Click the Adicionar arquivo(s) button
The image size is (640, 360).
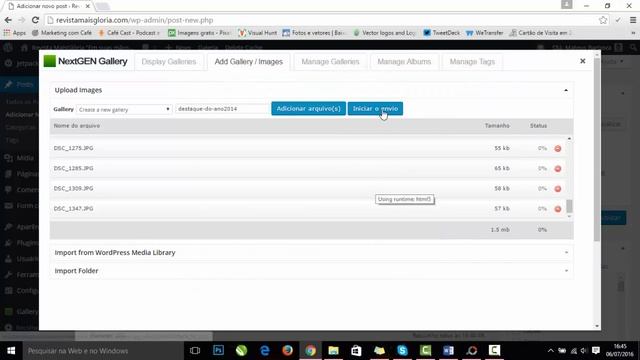point(308,109)
